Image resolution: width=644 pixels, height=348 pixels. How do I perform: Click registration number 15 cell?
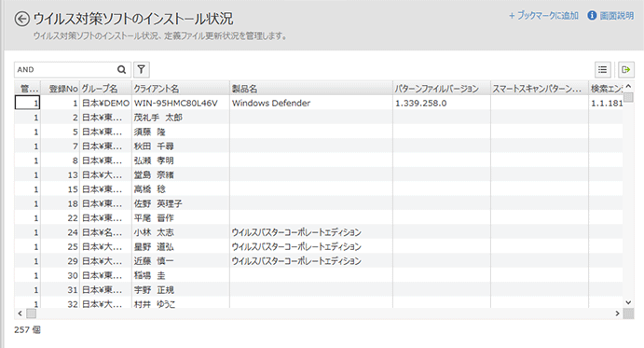click(x=60, y=189)
